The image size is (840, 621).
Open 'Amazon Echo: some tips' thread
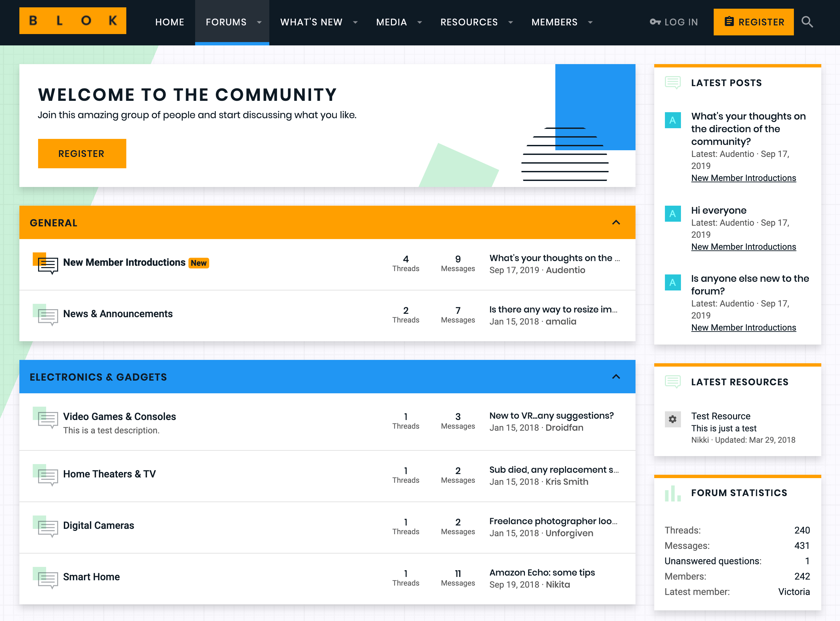[542, 573]
